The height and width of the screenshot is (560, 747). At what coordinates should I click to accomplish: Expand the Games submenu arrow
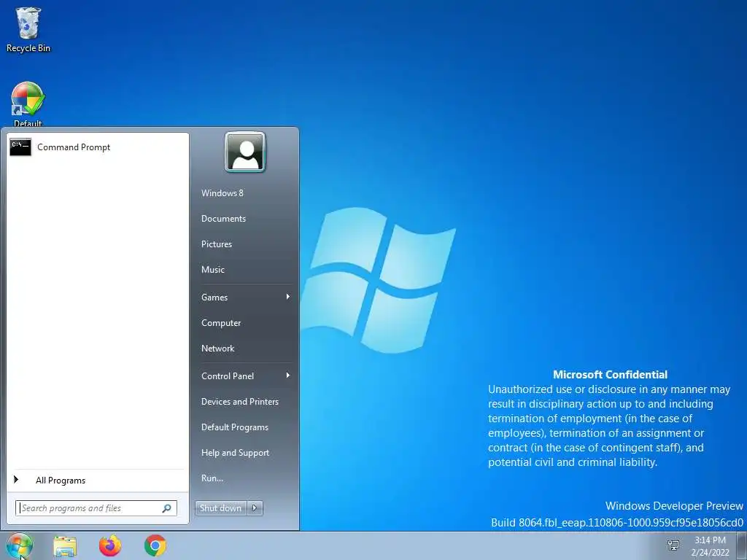click(x=287, y=297)
